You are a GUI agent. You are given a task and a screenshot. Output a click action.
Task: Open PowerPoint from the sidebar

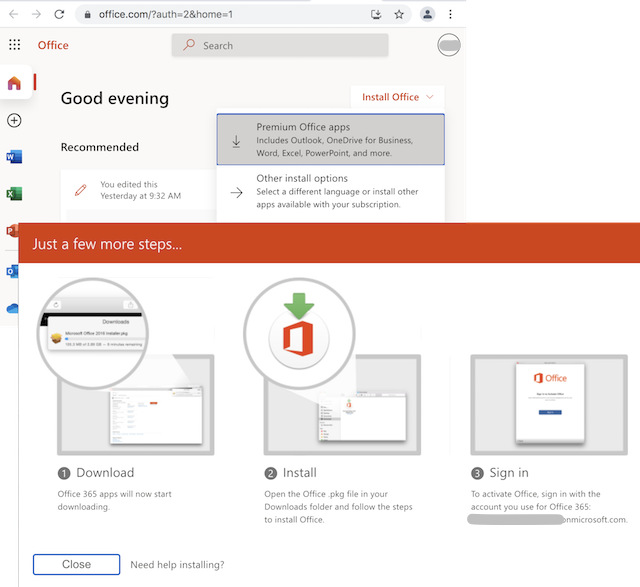click(12, 231)
